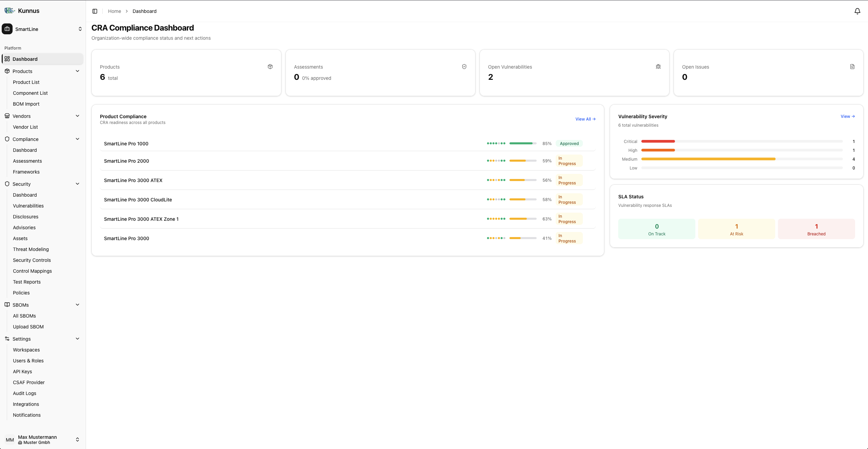Collapse the Settings section in the sidebar
This screenshot has width=868, height=449.
pos(77,338)
